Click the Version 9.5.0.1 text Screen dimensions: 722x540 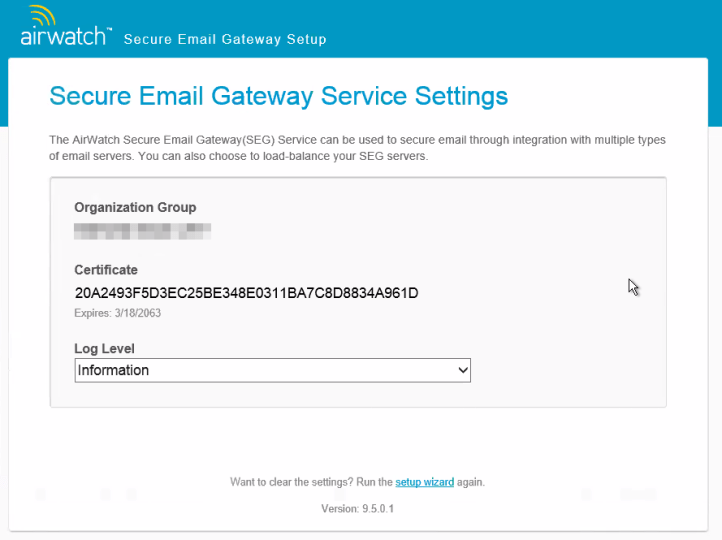tap(358, 508)
